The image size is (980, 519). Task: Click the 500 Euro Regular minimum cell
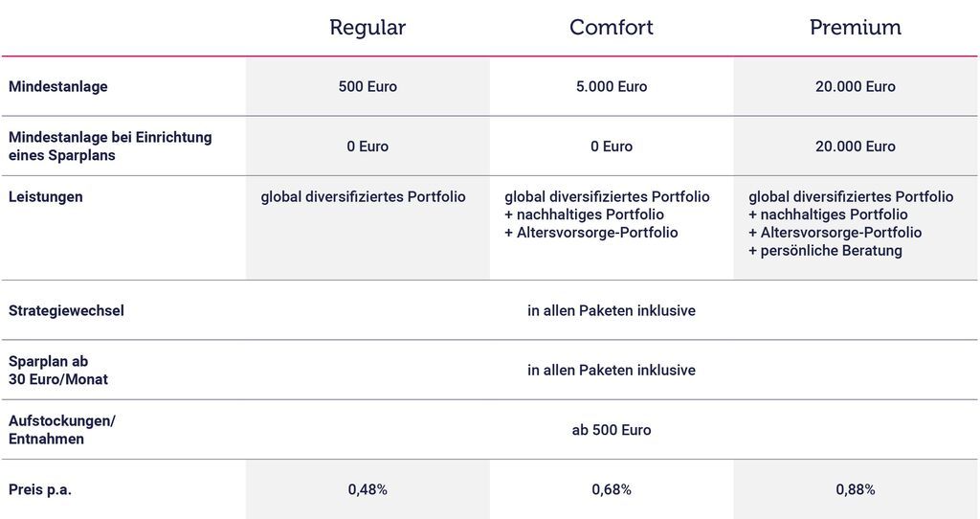(x=367, y=86)
